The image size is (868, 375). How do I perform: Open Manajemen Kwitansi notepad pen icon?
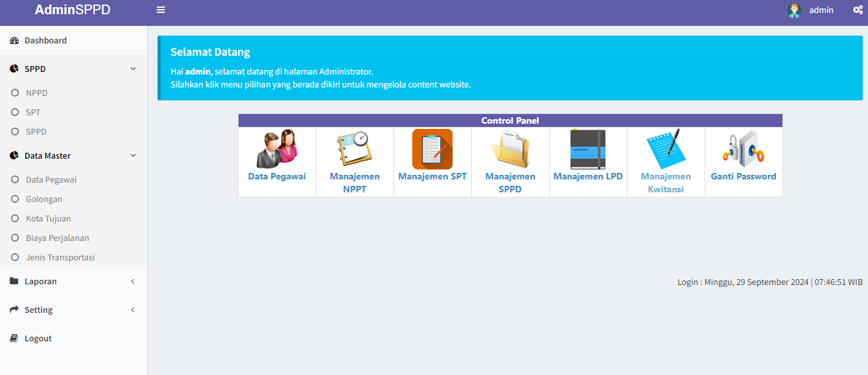tap(666, 149)
